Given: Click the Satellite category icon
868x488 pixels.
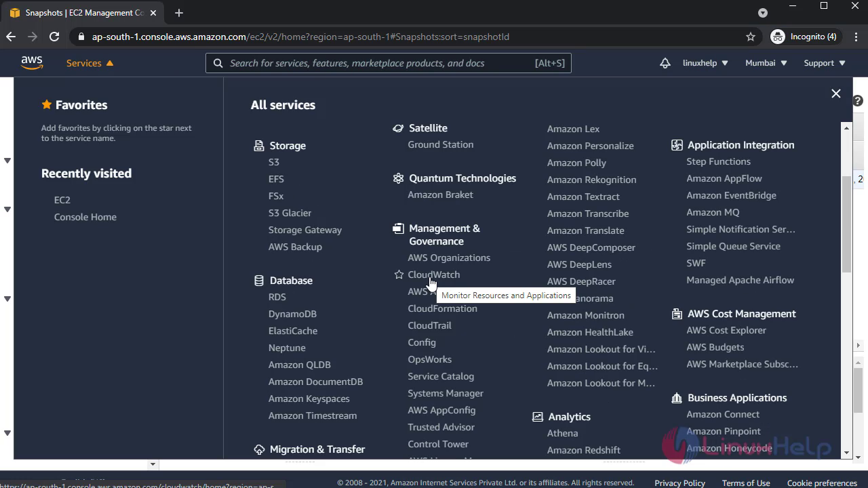Looking at the screenshot, I should click(x=398, y=128).
